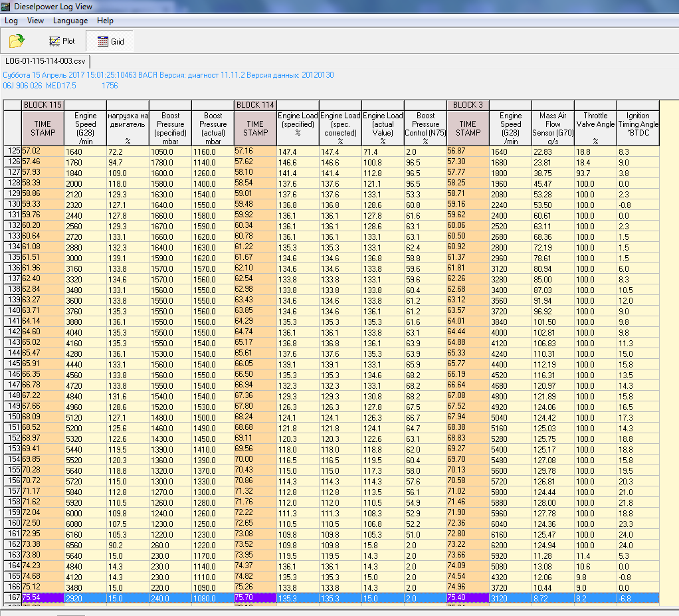
Task: Open the Language menu
Action: (70, 21)
